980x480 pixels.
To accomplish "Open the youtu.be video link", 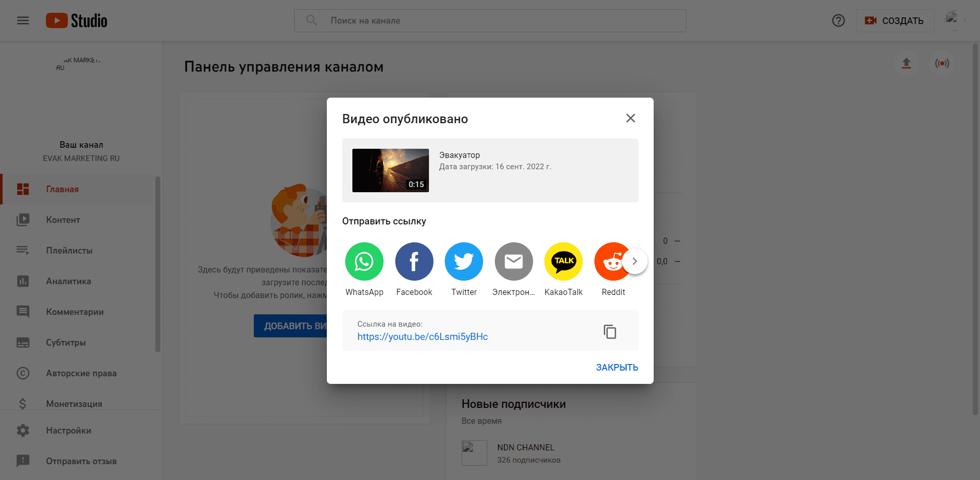I will (422, 336).
